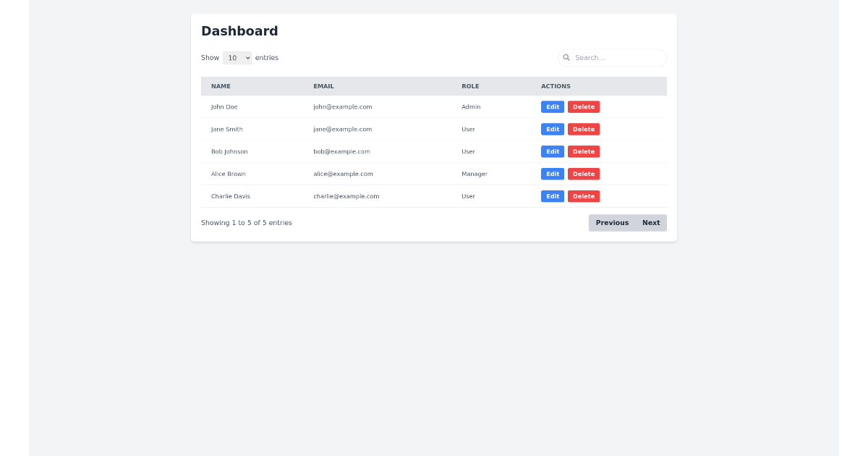
Task: Edit Bob Johnson's record
Action: (552, 151)
